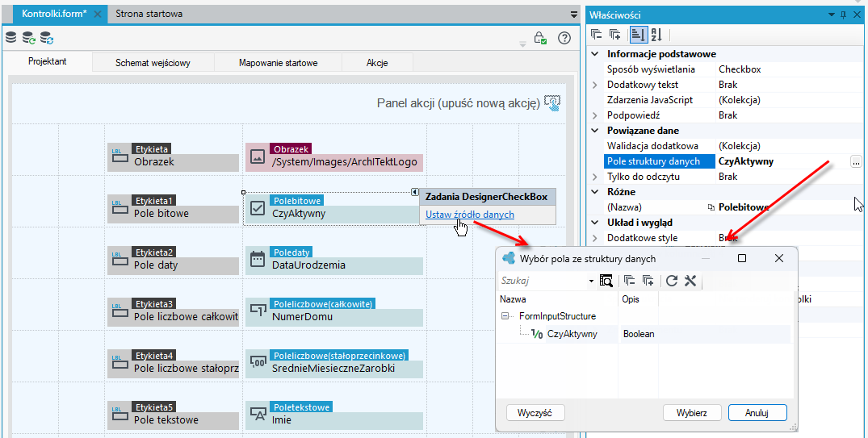
Task: Click the LBL icon of Etykieta2 Pole daty
Action: click(x=119, y=260)
